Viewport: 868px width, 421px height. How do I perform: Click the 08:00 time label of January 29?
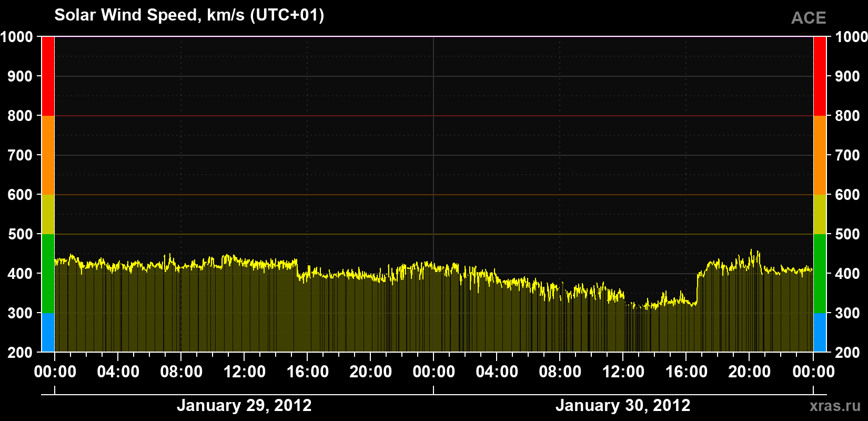181,372
